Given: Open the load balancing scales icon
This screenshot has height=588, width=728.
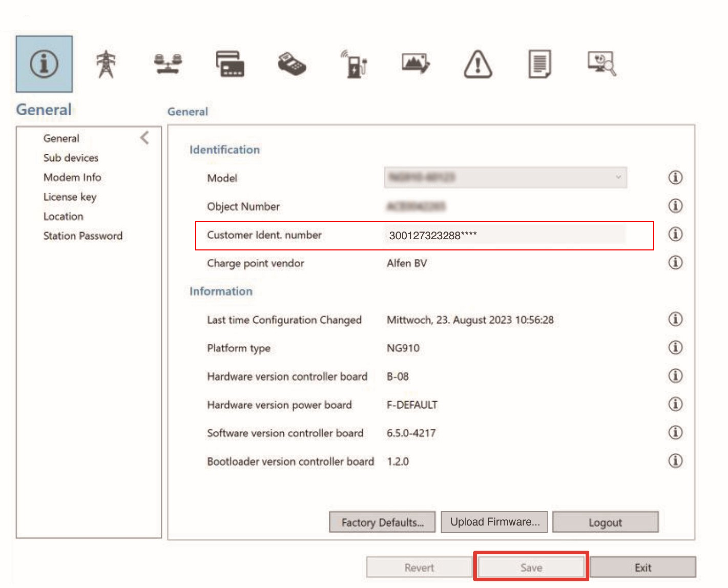Looking at the screenshot, I should pyautogui.click(x=168, y=64).
